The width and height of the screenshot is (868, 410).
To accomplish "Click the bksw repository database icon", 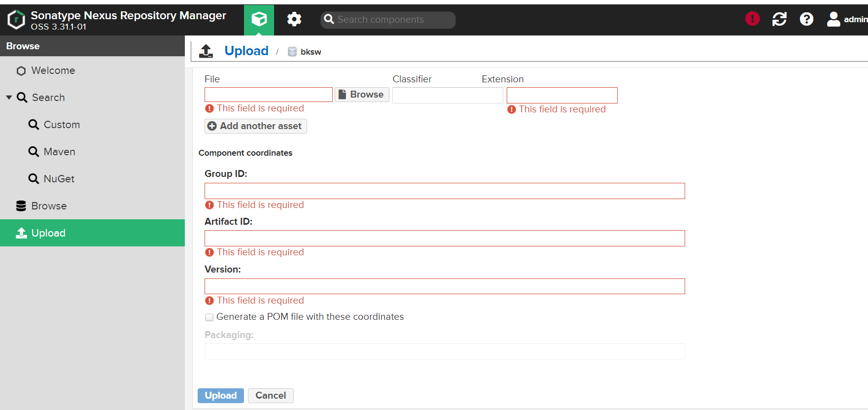I will click(x=292, y=52).
